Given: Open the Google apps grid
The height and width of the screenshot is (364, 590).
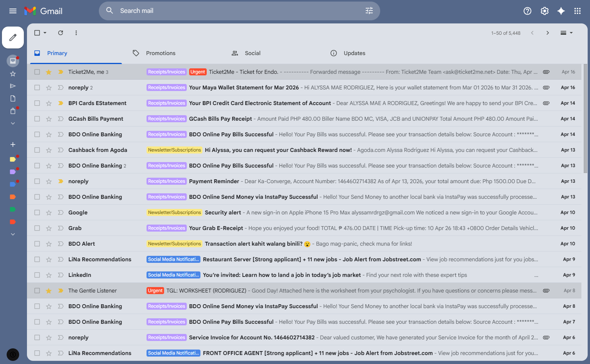Looking at the screenshot, I should (577, 11).
